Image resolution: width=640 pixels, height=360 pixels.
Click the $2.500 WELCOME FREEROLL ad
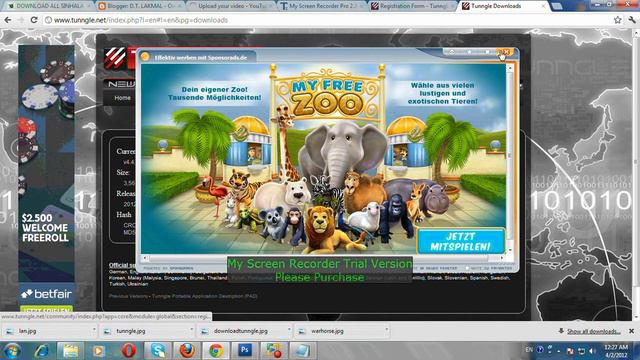point(45,228)
